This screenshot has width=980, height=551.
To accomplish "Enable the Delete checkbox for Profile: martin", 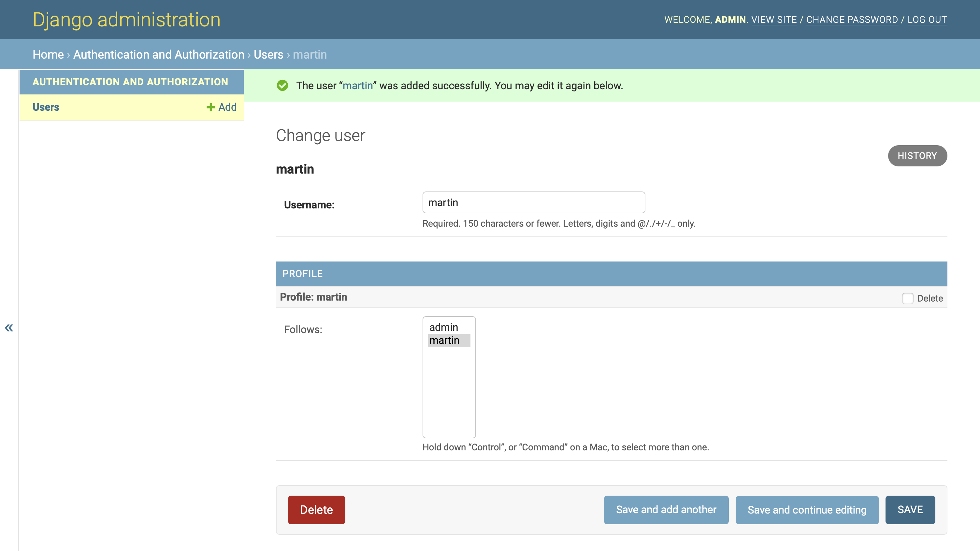I will click(908, 299).
